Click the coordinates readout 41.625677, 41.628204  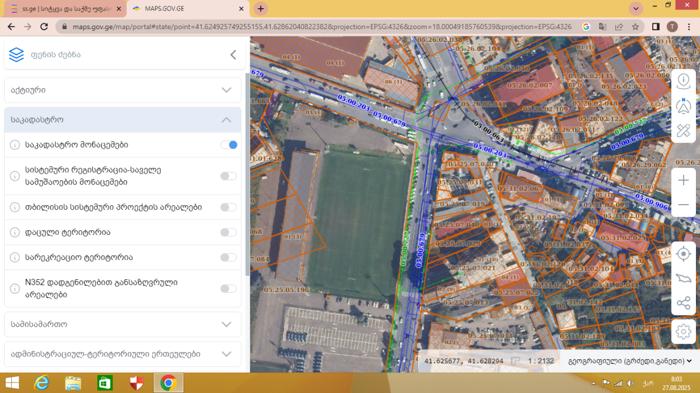pyautogui.click(x=464, y=361)
